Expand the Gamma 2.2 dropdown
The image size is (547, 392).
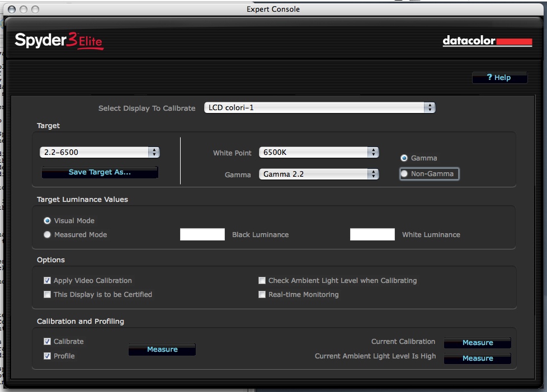[x=318, y=174]
